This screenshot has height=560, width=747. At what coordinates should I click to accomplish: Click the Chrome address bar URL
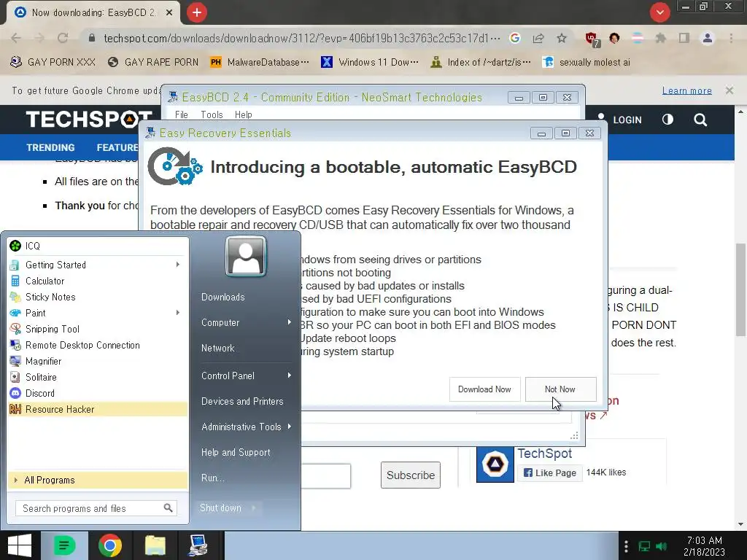coord(302,38)
